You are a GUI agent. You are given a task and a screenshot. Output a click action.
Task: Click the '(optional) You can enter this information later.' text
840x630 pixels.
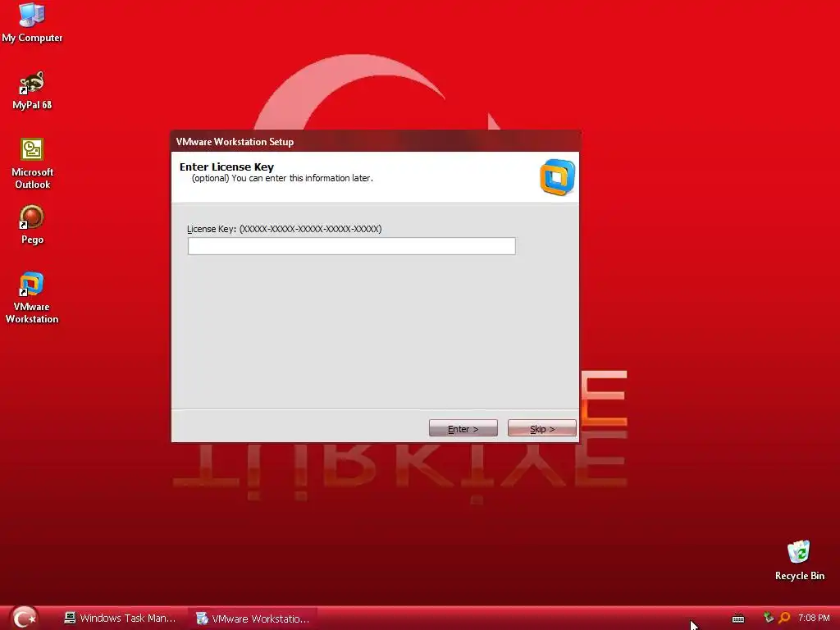coord(282,178)
